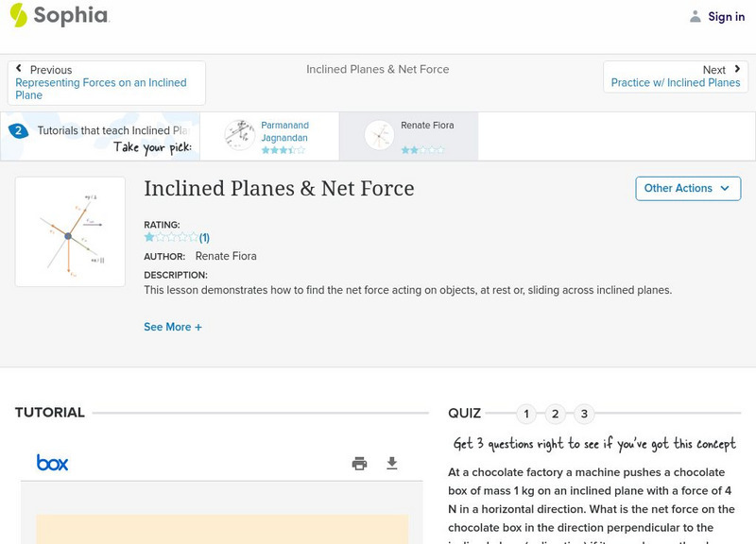Go to Previous lesson Representing Forces
The height and width of the screenshot is (544, 756).
[106, 83]
